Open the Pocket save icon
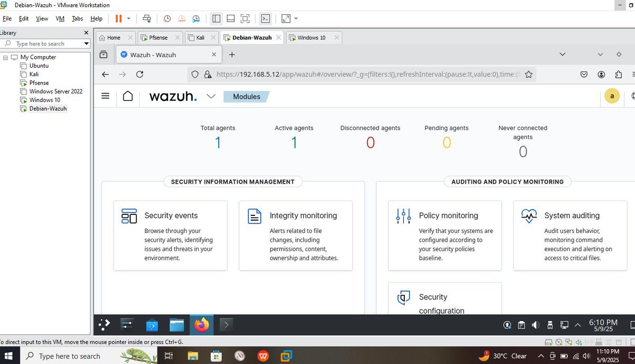 click(x=584, y=75)
